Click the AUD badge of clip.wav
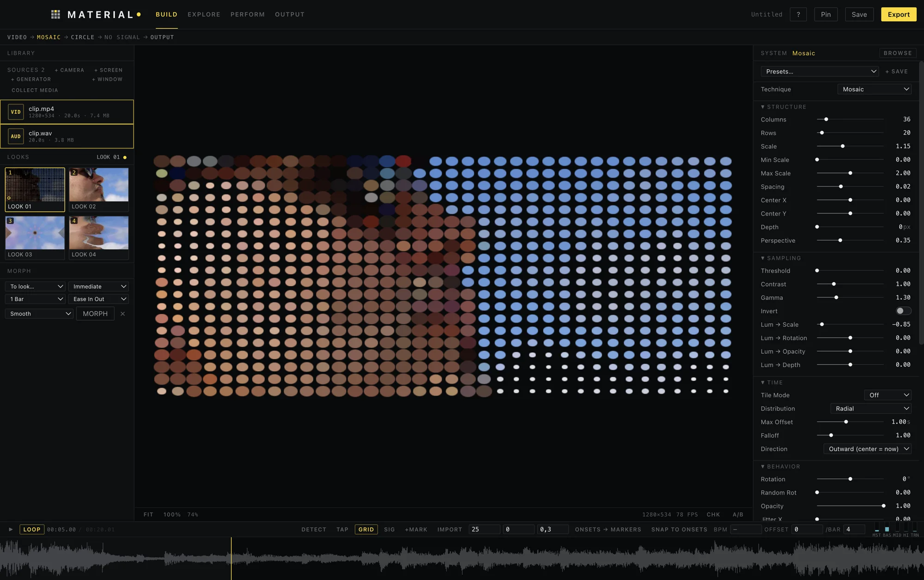 pos(16,136)
